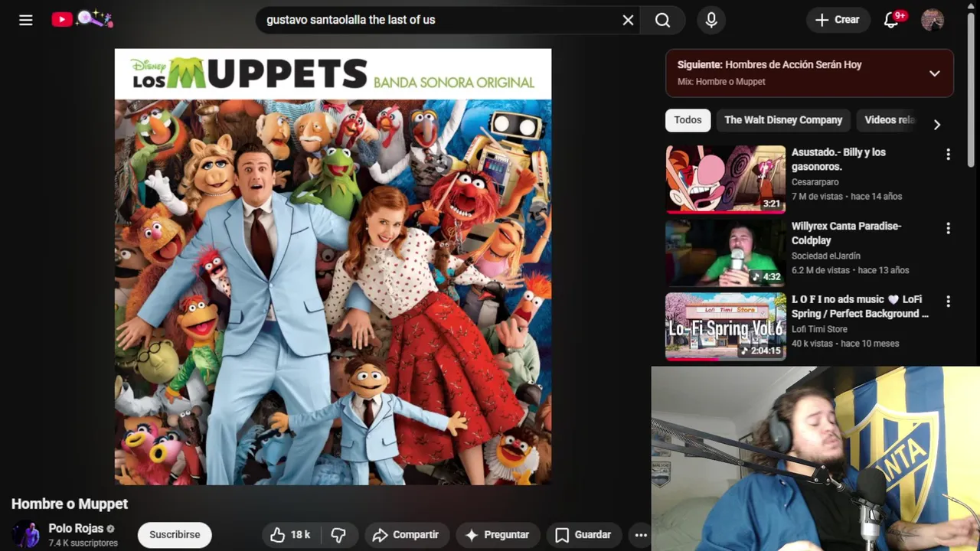Open notifications bell
Screen dimensions: 980x551
[892, 20]
